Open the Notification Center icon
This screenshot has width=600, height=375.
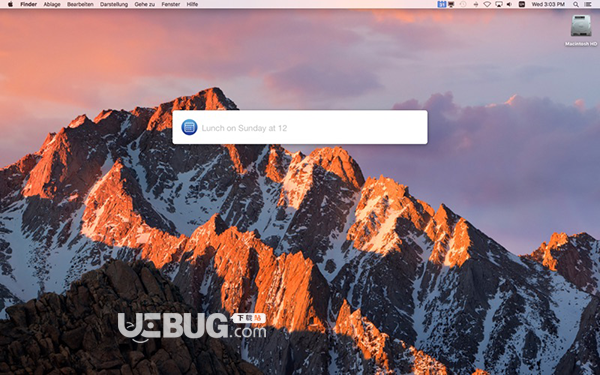[588, 4]
